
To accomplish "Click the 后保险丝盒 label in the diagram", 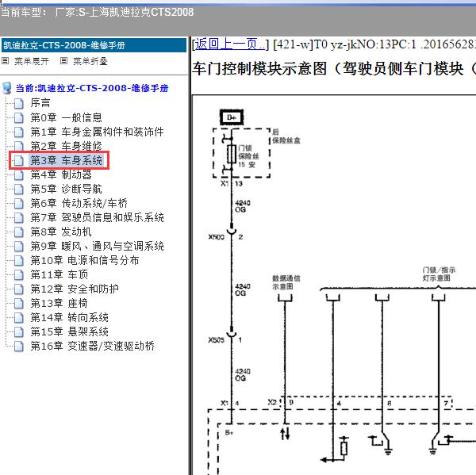I will click(286, 136).
